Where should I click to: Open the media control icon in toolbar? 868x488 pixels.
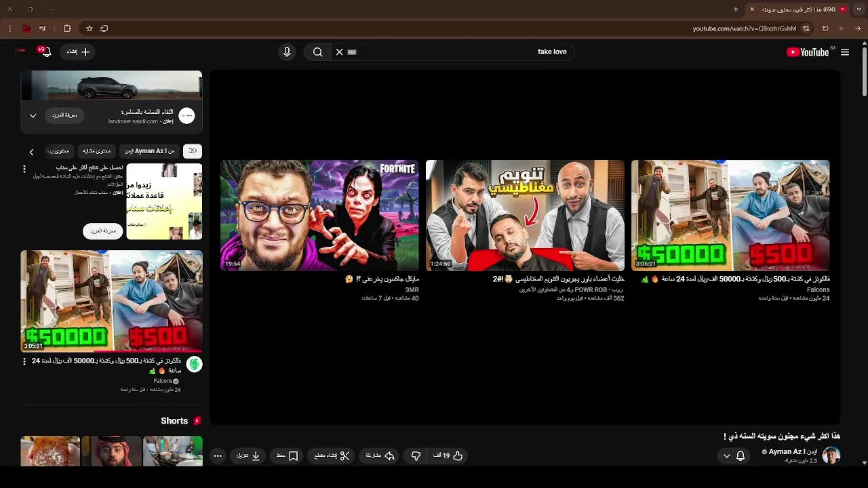pyautogui.click(x=43, y=28)
